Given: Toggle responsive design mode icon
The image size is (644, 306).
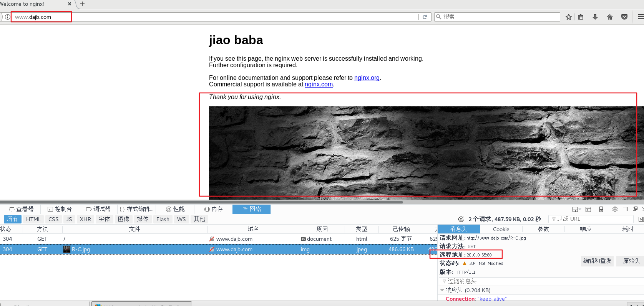Looking at the screenshot, I should [x=601, y=209].
